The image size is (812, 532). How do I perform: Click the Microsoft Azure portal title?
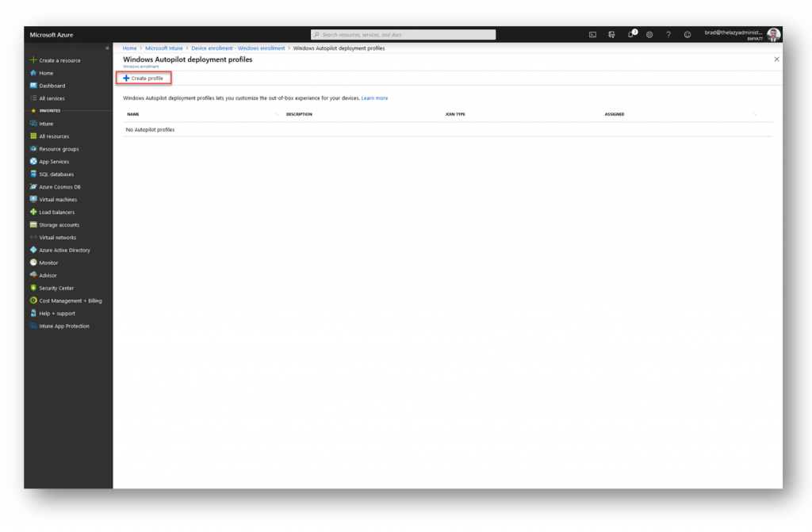tap(52, 35)
